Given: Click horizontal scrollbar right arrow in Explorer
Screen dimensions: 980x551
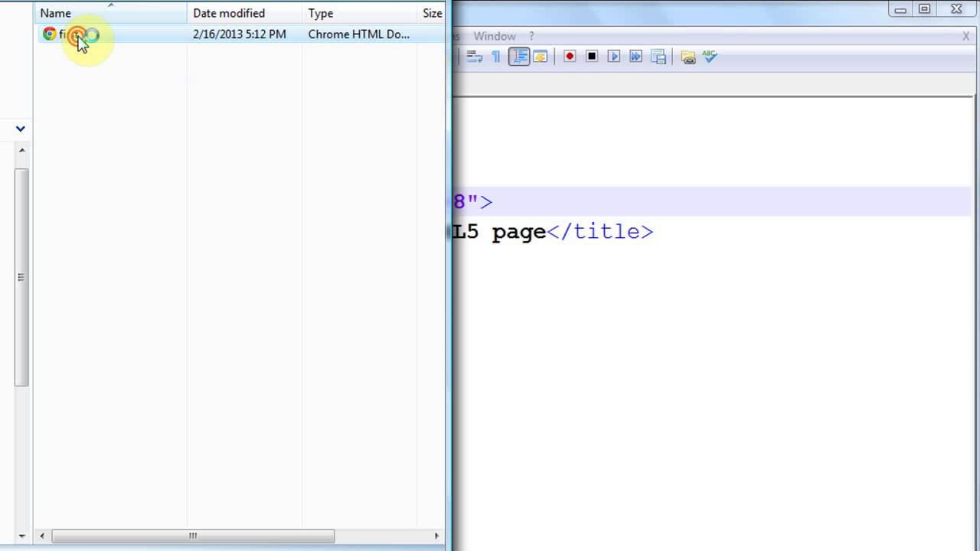Looking at the screenshot, I should point(436,536).
